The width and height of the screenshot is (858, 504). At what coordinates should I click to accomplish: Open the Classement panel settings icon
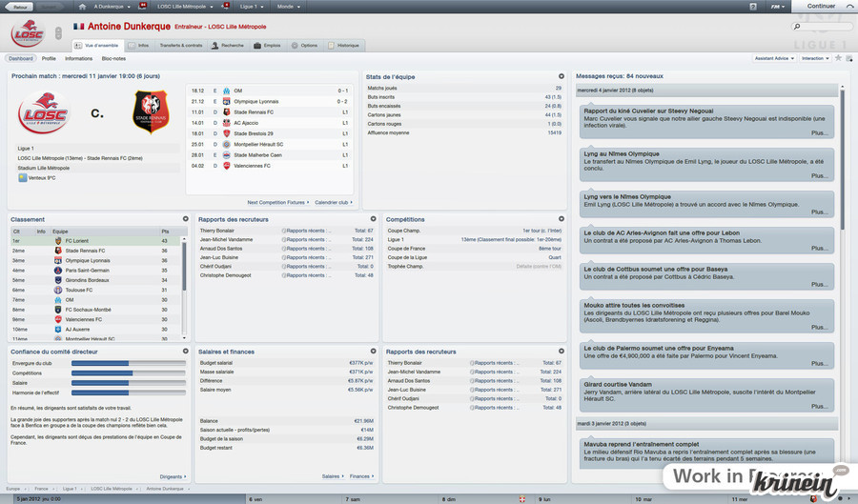[x=186, y=219]
